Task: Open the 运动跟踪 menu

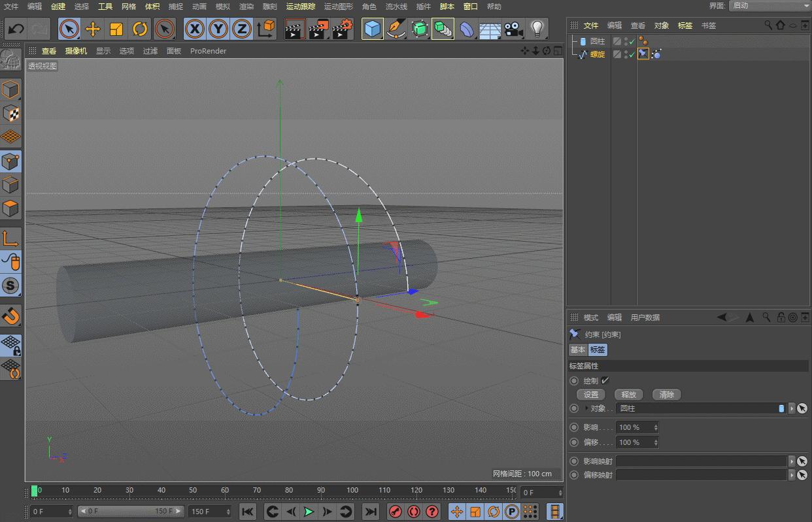Action: pyautogui.click(x=300, y=6)
